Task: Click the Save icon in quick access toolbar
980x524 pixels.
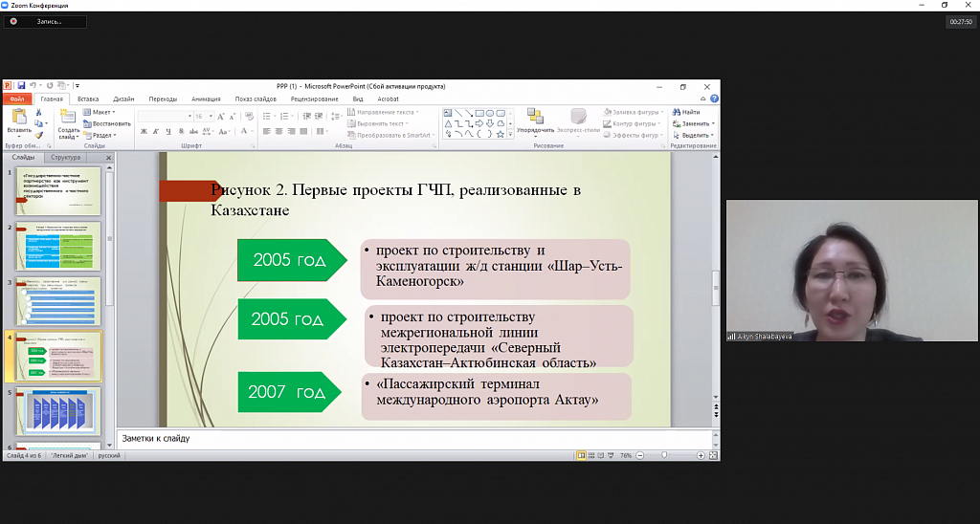Action: point(21,85)
